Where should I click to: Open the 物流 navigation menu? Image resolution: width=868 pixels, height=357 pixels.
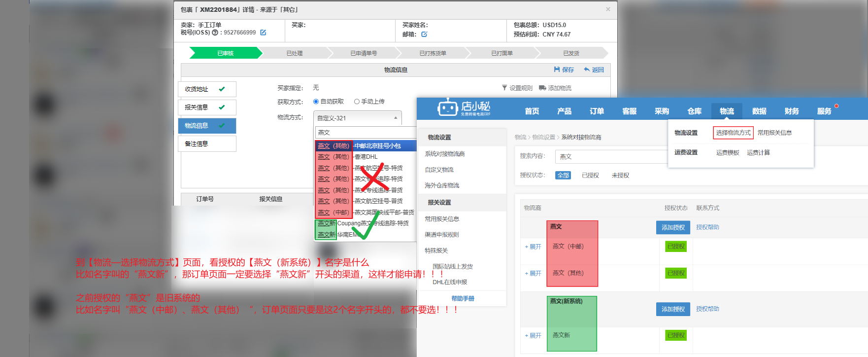tap(727, 111)
